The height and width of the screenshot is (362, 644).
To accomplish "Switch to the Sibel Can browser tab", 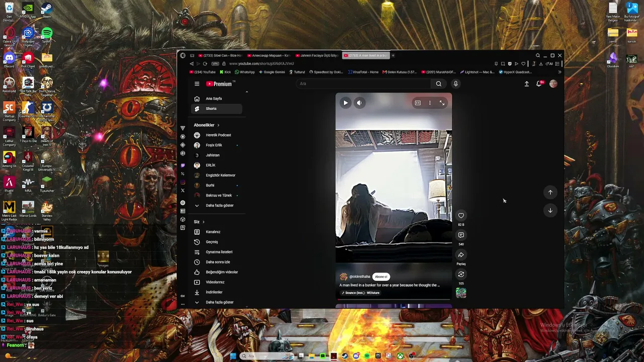I will pyautogui.click(x=220, y=55).
